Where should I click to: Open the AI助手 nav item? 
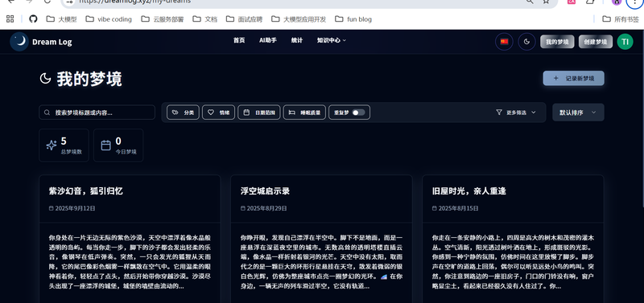268,40
